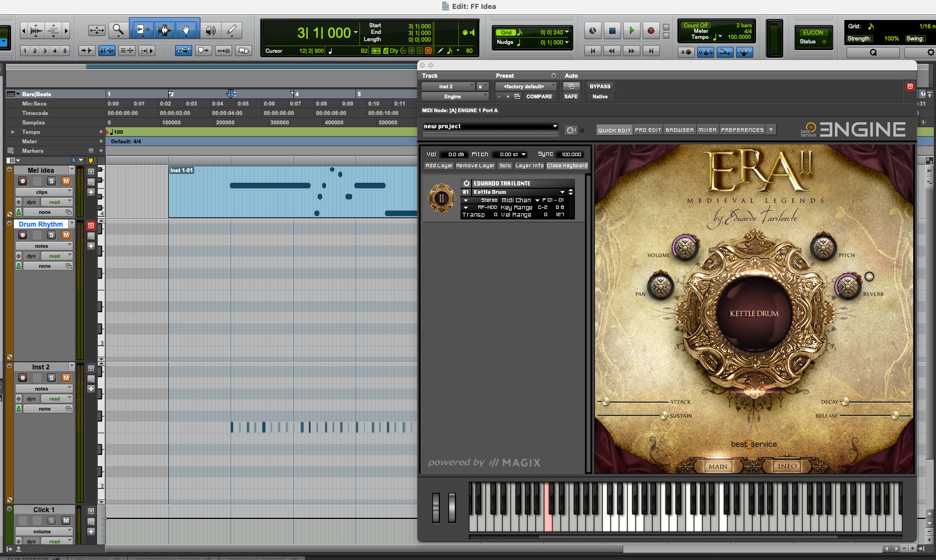Open the BROWSER tab
This screenshot has height=560, width=936.
click(x=679, y=130)
